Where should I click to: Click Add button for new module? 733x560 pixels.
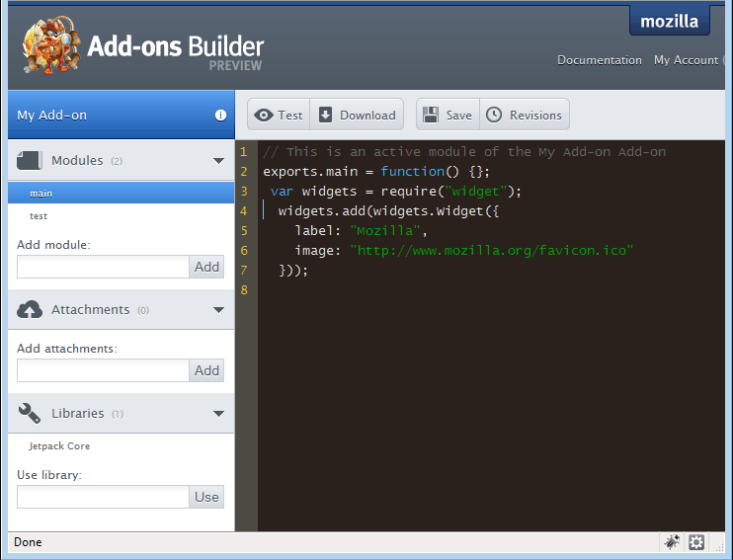tap(206, 267)
